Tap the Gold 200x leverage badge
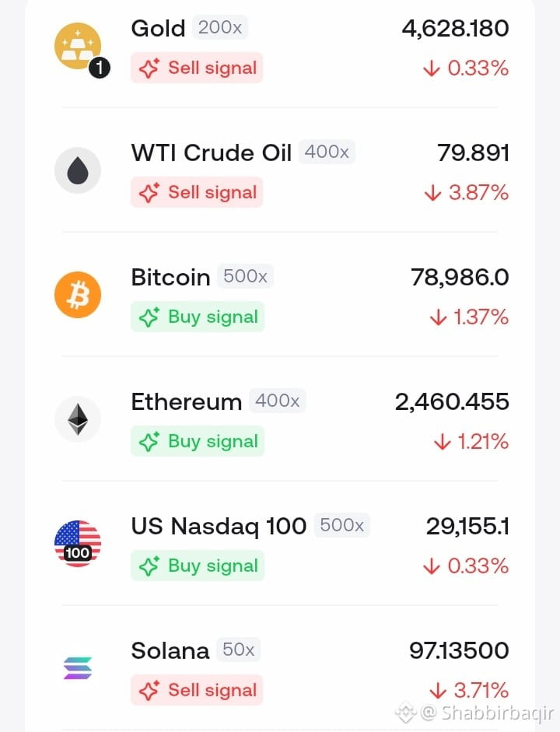The width and height of the screenshot is (560, 732). [x=220, y=27]
